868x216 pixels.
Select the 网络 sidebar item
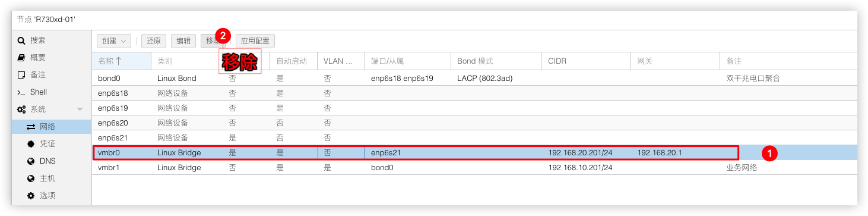coord(52,127)
